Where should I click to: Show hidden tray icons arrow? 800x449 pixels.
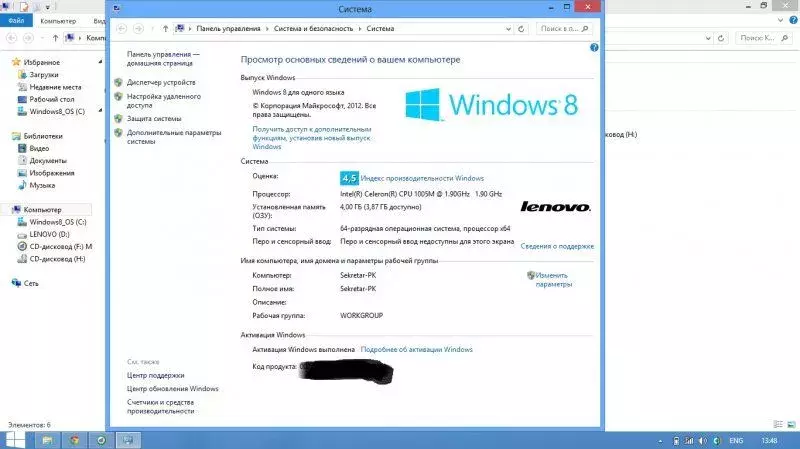tap(660, 441)
